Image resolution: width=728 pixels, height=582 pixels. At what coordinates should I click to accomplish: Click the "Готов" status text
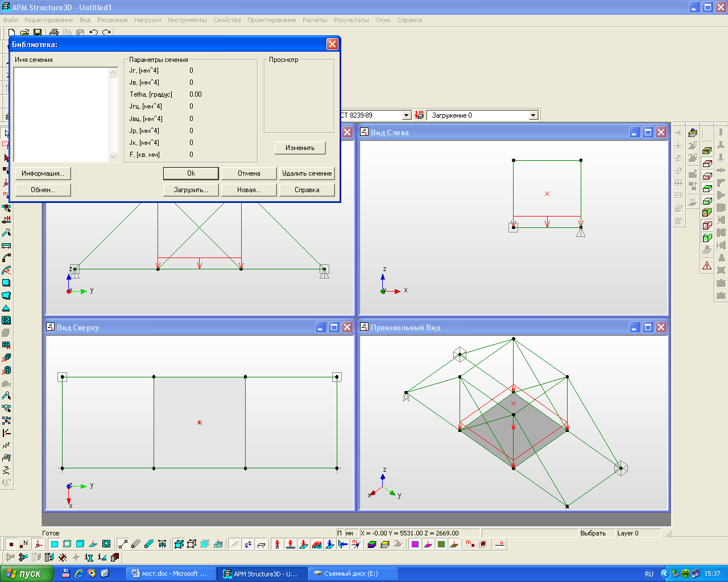click(51, 533)
